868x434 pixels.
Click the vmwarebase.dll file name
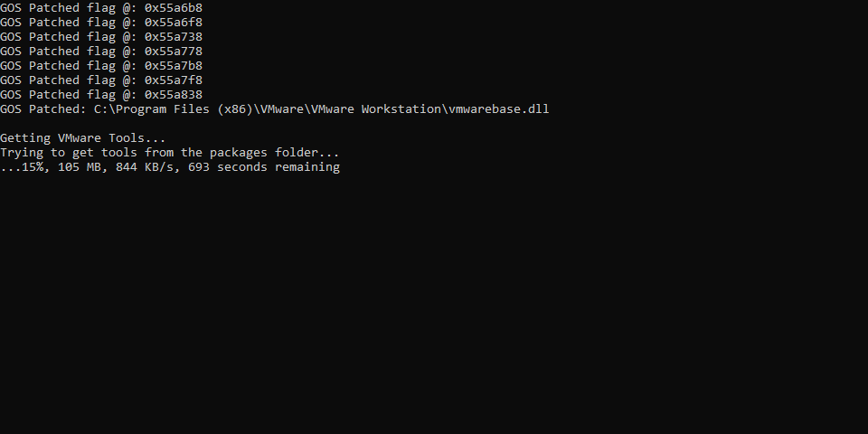[499, 109]
